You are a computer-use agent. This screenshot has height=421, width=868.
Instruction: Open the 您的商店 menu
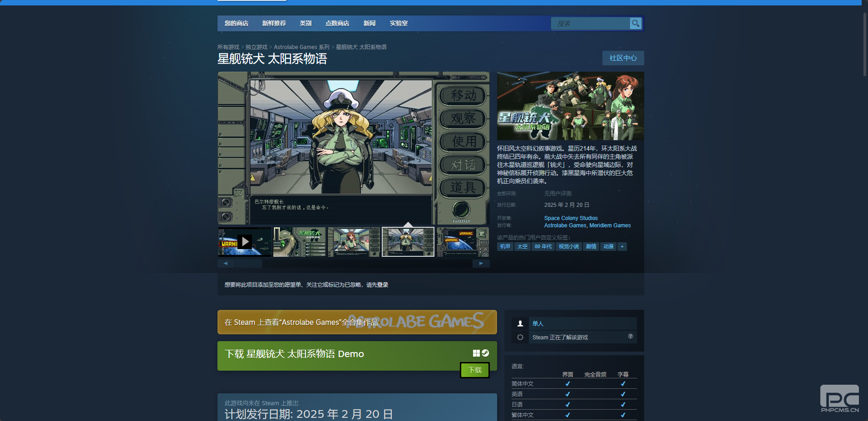pyautogui.click(x=237, y=23)
